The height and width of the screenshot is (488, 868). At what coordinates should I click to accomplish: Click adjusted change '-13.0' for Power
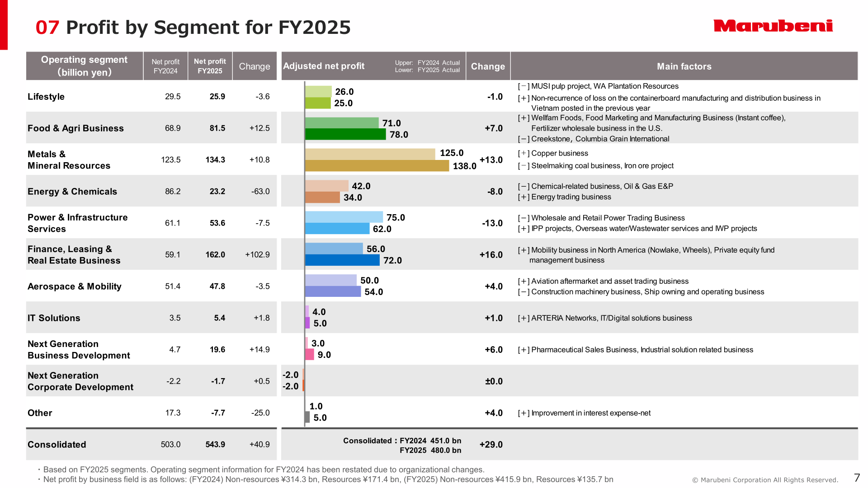492,223
